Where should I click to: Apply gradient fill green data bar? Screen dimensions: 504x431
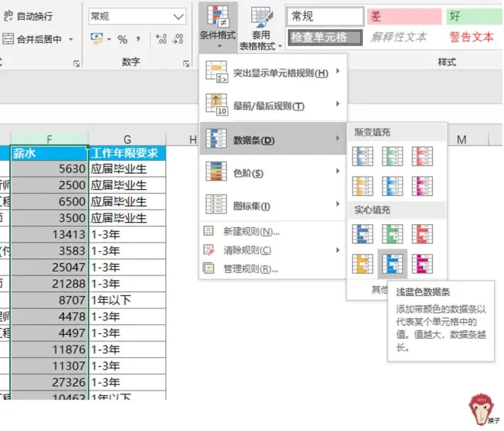[393, 156]
